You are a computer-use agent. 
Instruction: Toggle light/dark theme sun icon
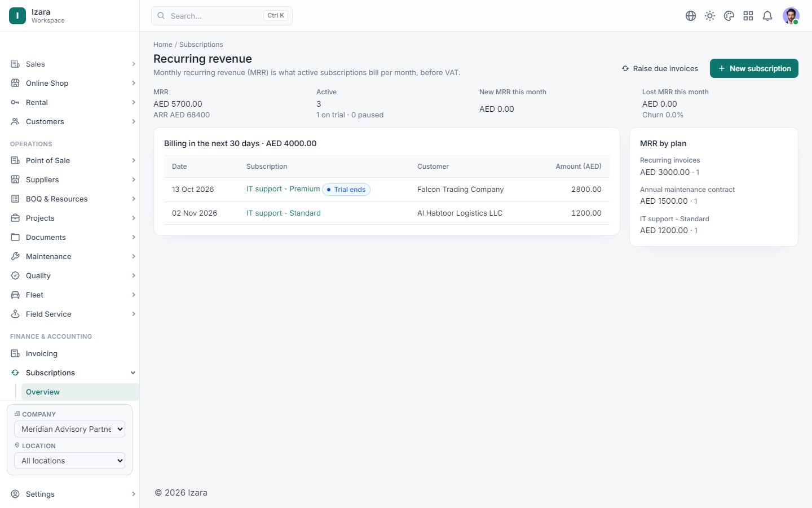710,16
